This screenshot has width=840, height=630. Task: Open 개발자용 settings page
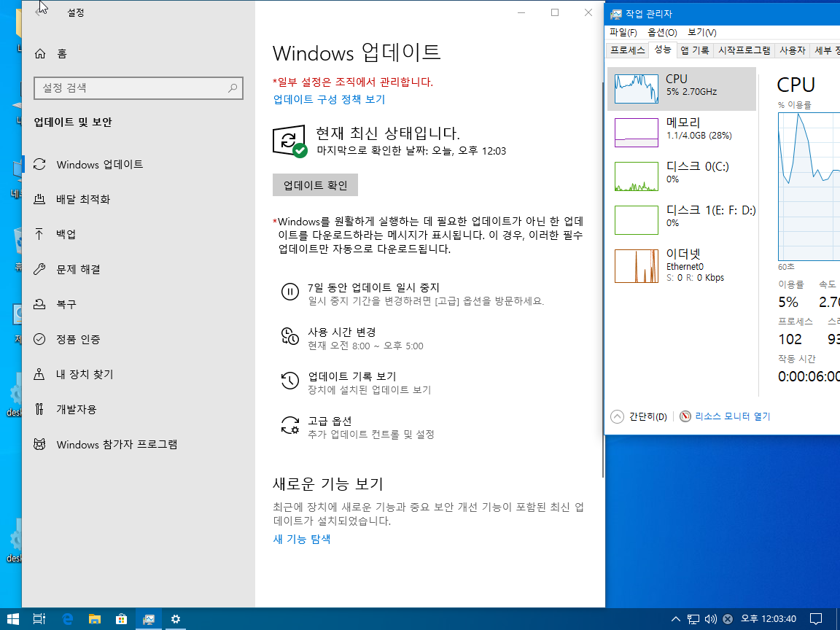click(66, 409)
